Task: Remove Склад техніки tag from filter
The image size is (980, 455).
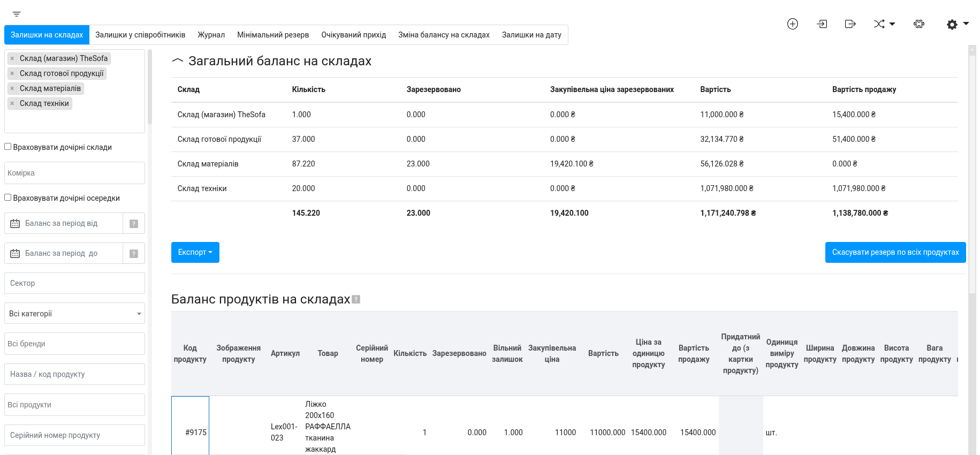Action: (12, 103)
